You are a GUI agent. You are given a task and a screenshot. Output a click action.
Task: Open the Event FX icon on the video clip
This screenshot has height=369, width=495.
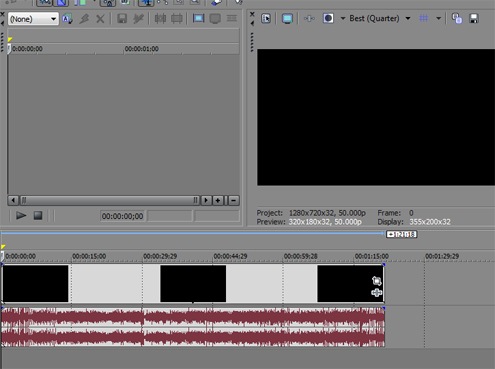377,293
